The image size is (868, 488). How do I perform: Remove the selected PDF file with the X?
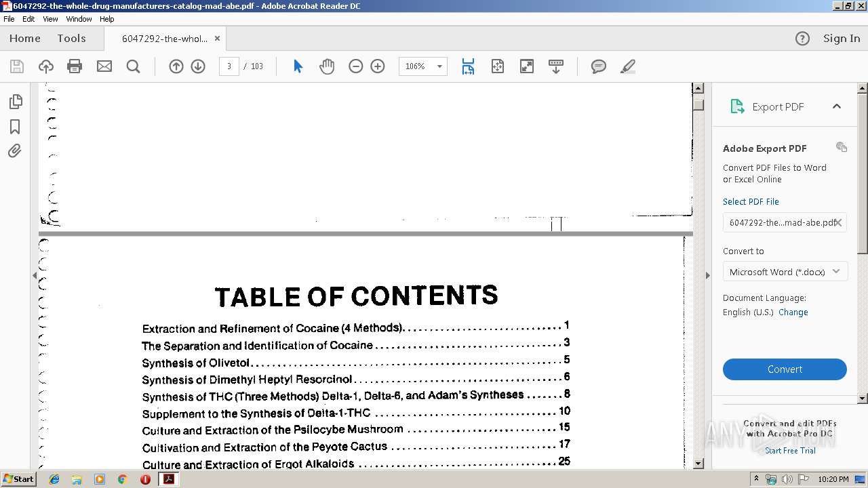click(x=838, y=222)
